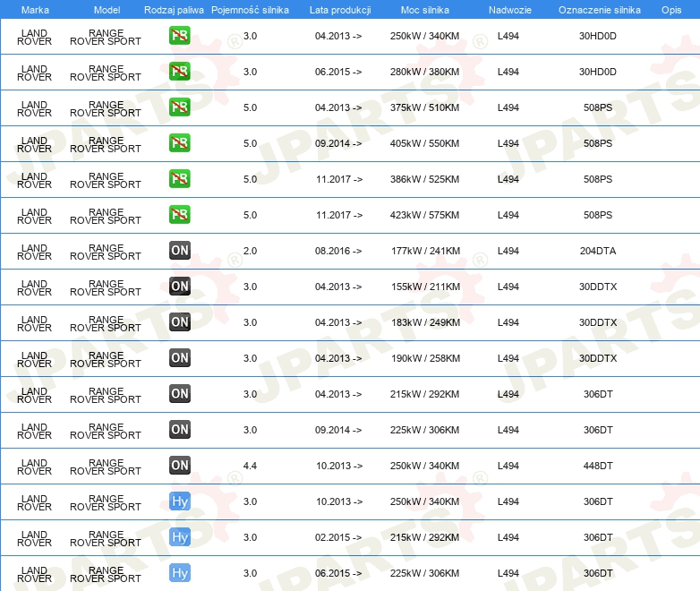700x591 pixels.
Task: Click the ON diesel icon in the 183kW / 249KM row
Action: [180, 322]
